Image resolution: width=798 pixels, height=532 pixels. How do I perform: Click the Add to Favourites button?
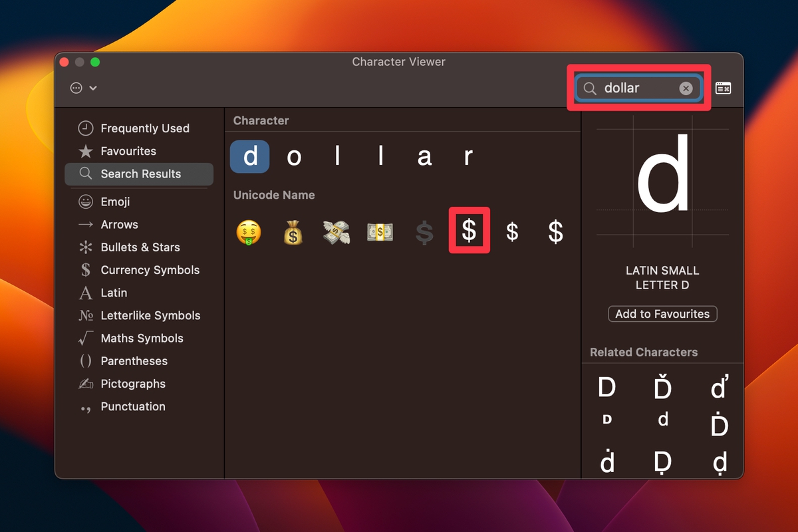pos(662,313)
